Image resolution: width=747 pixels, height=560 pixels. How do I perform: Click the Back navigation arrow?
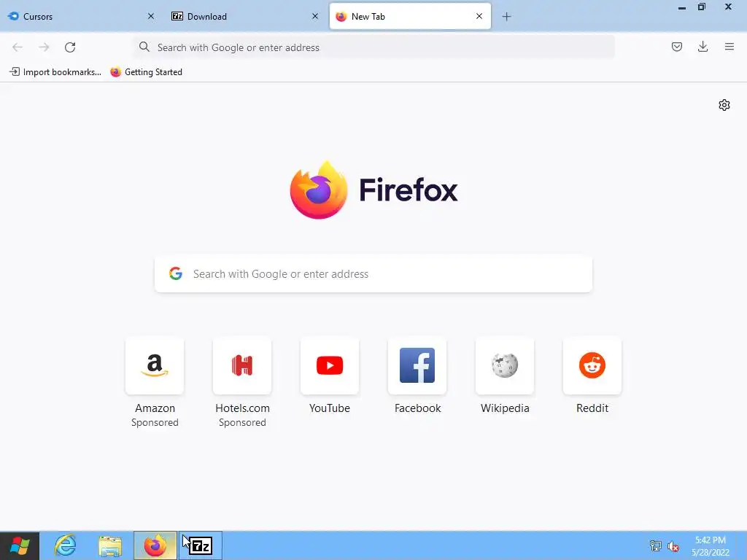point(18,47)
